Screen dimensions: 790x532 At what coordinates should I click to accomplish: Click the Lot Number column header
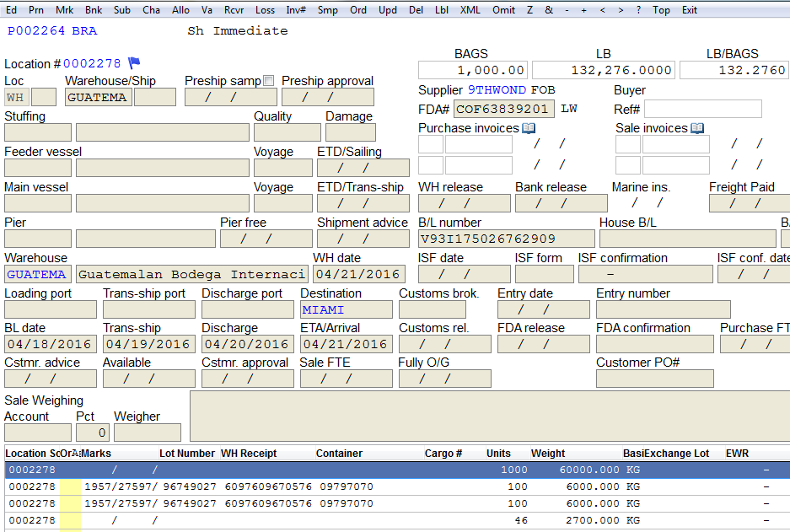(187, 454)
